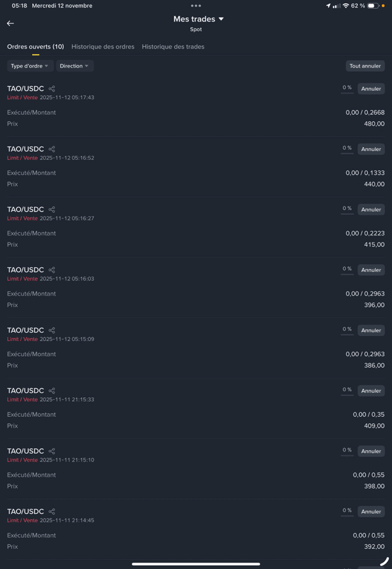Share the TAO/USDC order priced 386,00
Screen dimensions: 392x569
52,330
